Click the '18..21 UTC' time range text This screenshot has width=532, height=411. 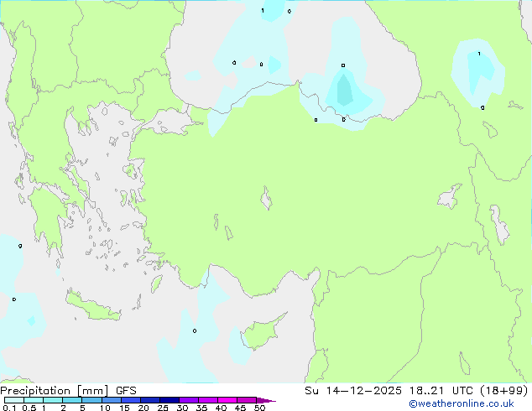(442, 391)
